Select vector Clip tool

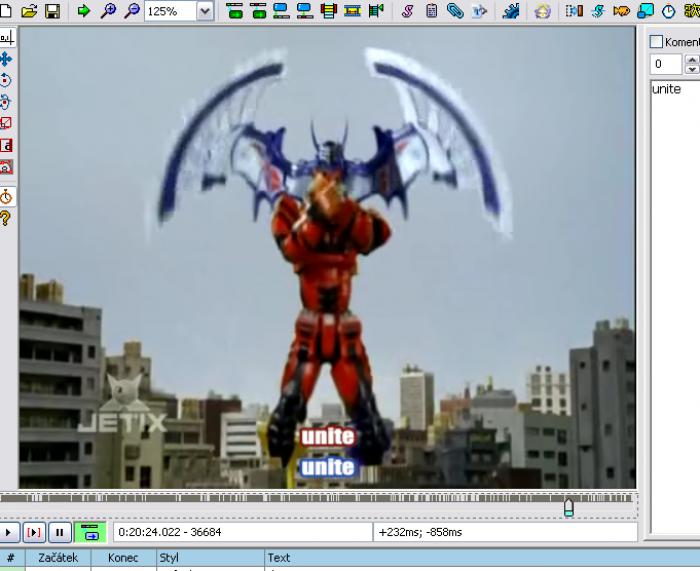6,167
